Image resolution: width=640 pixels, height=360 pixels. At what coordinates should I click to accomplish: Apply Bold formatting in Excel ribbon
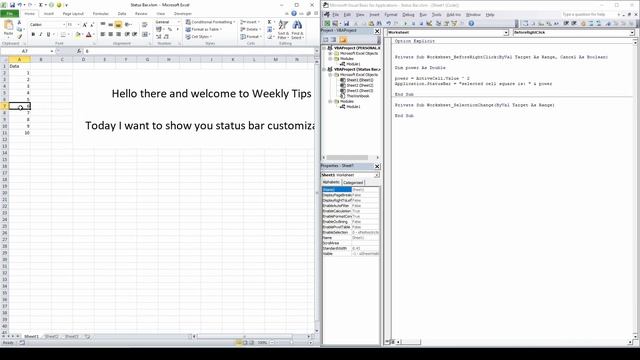[x=33, y=35]
